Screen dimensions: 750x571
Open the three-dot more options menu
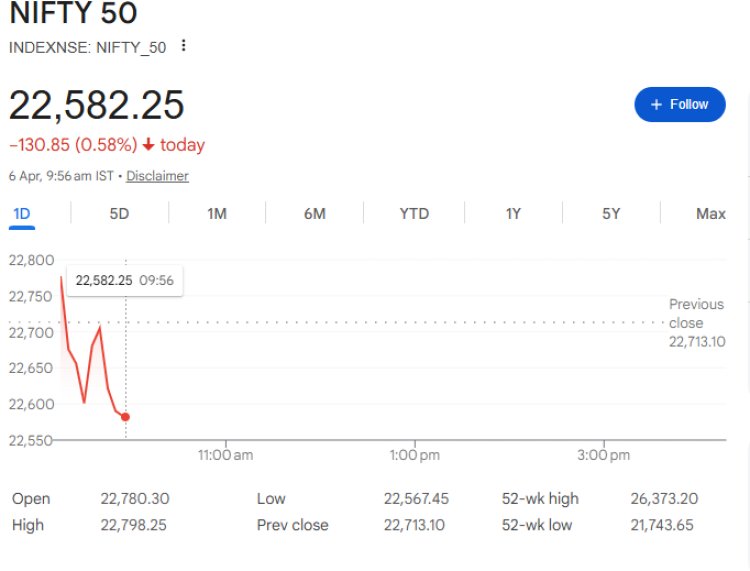pos(183,46)
